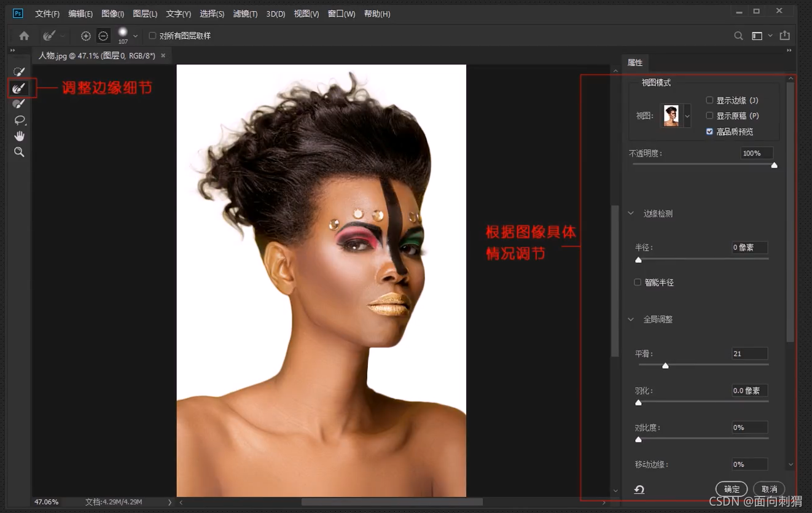Click the search magnifier icon top right
The image size is (812, 513).
click(738, 36)
